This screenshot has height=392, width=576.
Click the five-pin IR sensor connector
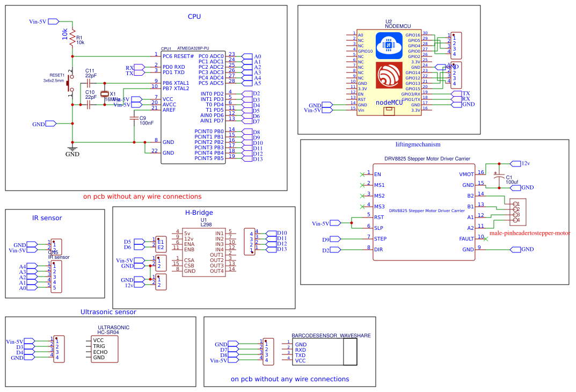pos(56,277)
